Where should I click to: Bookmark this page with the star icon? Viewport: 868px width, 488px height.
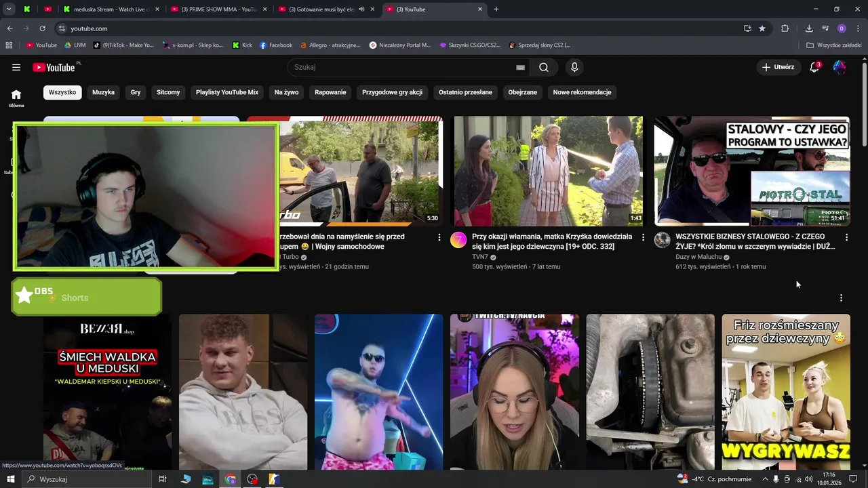pyautogui.click(x=762, y=28)
